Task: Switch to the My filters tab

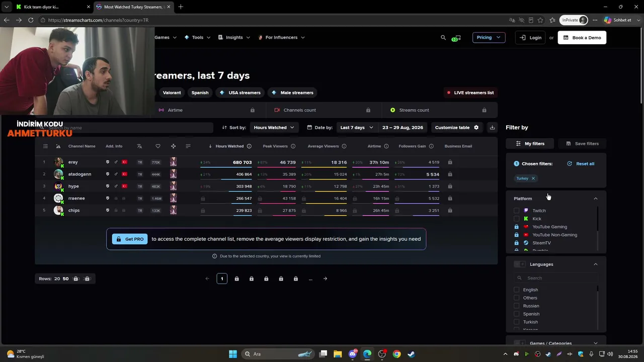Action: [530, 144]
